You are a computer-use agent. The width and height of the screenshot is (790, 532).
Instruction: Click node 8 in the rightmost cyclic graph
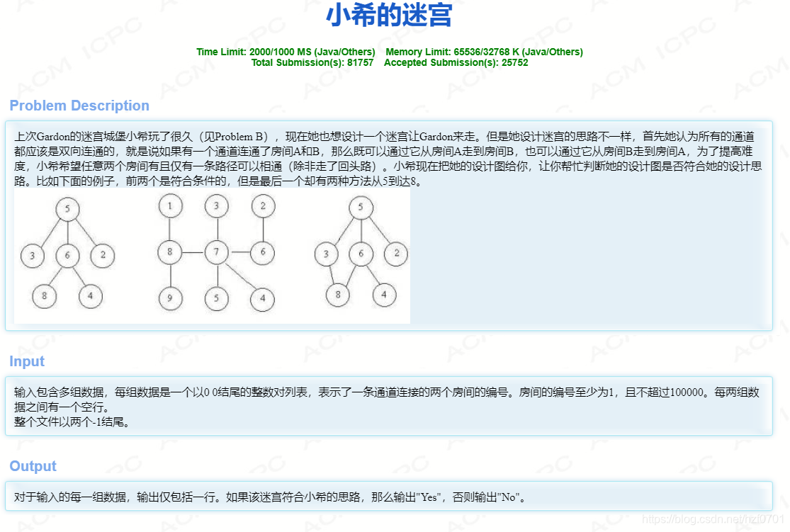point(338,294)
